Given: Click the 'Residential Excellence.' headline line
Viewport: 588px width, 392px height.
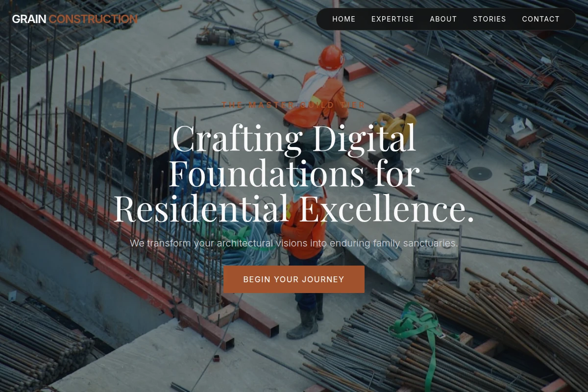Looking at the screenshot, I should click(294, 208).
